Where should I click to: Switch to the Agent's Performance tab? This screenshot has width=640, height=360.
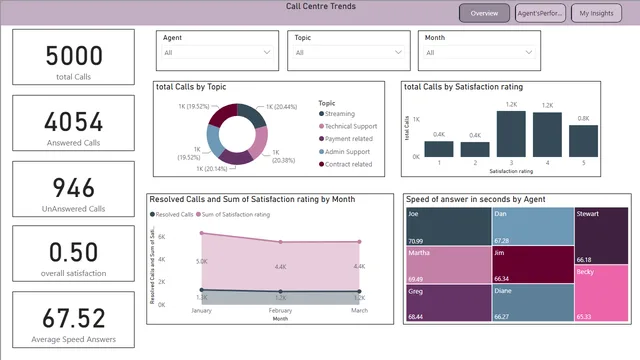tap(540, 13)
